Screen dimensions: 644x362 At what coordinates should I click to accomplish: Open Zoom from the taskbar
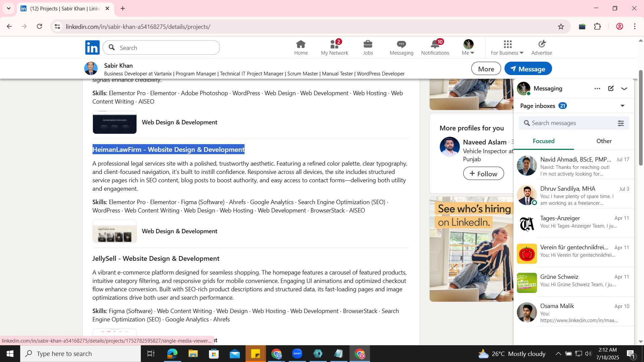coord(297,354)
